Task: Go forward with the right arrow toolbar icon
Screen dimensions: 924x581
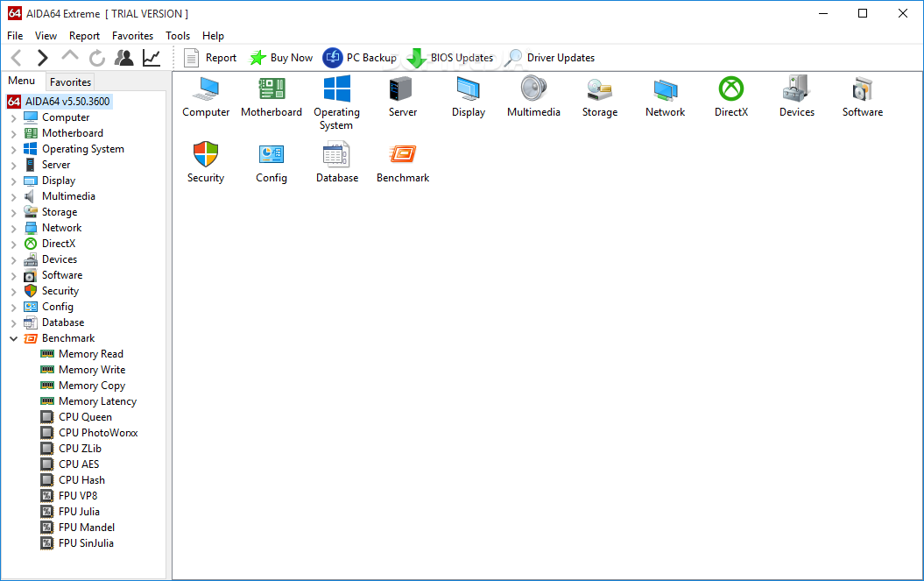Action: 42,58
